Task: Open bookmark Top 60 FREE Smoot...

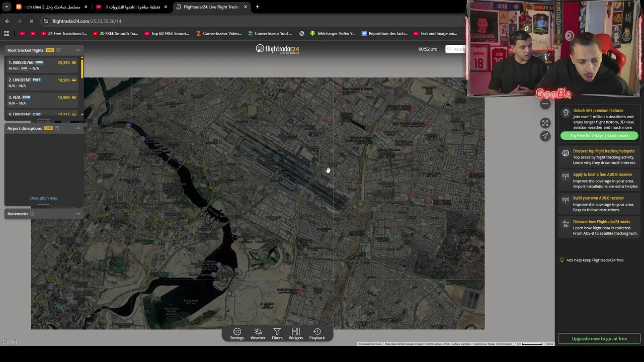Action: [x=167, y=34]
